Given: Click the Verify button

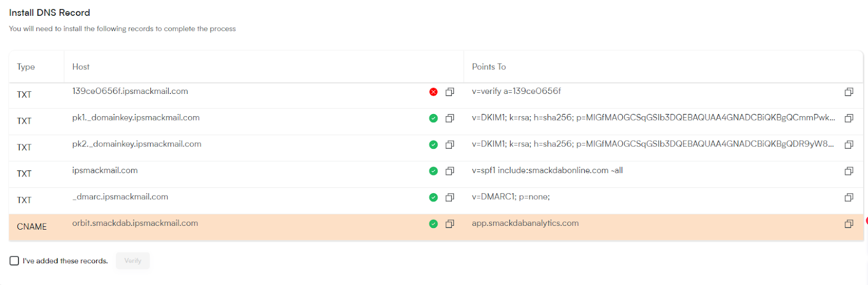Looking at the screenshot, I should point(133,261).
